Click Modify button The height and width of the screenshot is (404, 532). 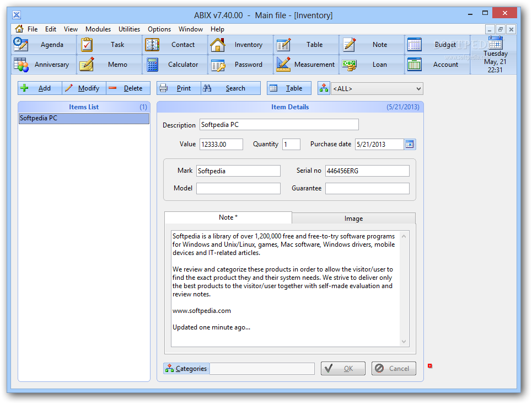84,88
